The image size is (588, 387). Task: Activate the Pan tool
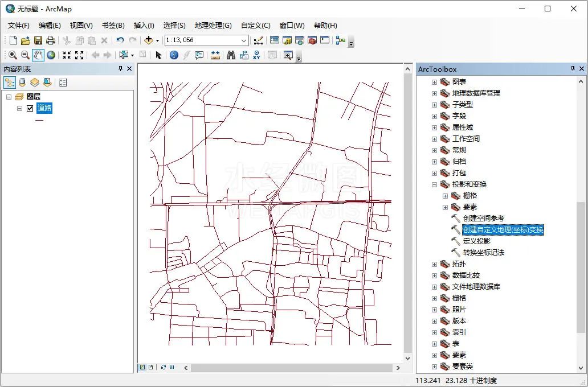click(x=38, y=55)
